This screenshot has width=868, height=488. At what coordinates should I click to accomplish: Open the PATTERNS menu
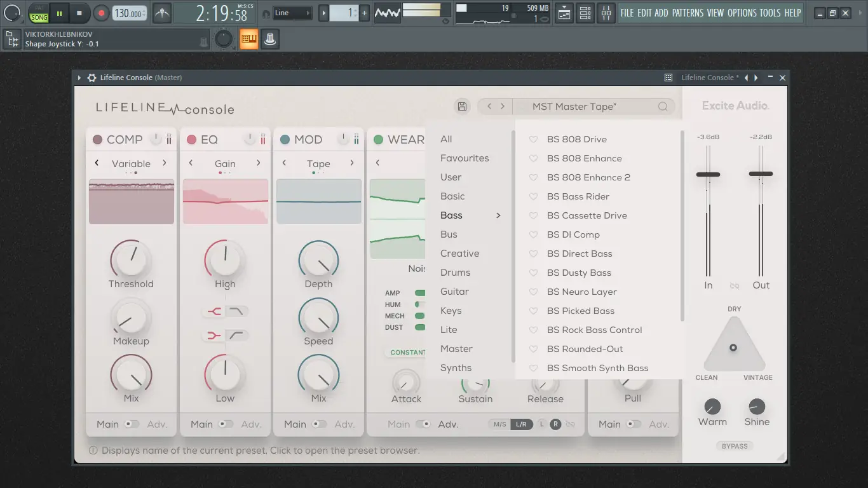pos(688,13)
